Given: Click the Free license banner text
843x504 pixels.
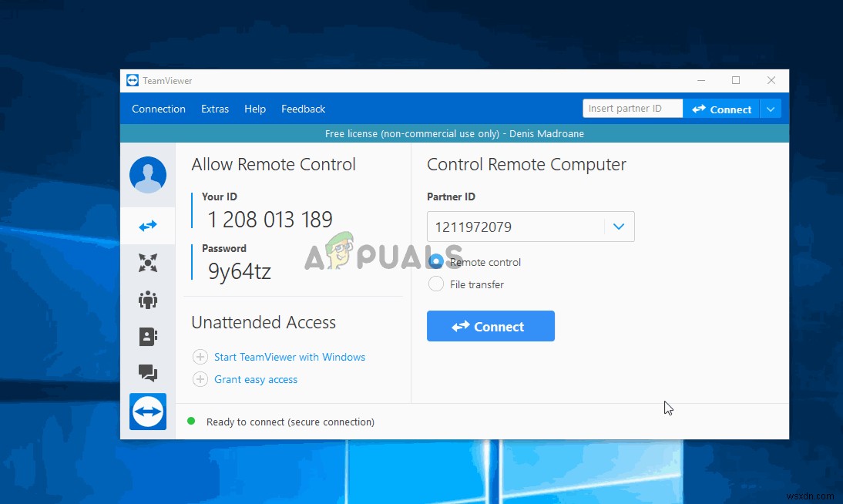Looking at the screenshot, I should (x=455, y=133).
